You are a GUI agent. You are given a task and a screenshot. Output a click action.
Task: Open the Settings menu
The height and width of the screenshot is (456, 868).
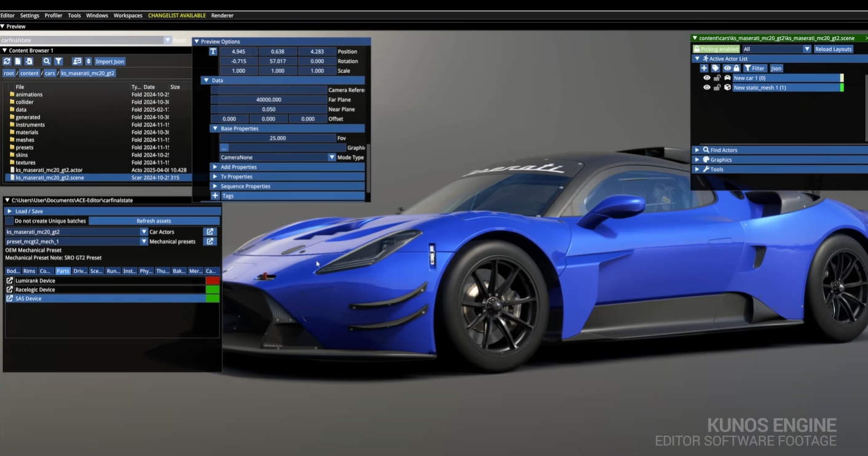[30, 15]
